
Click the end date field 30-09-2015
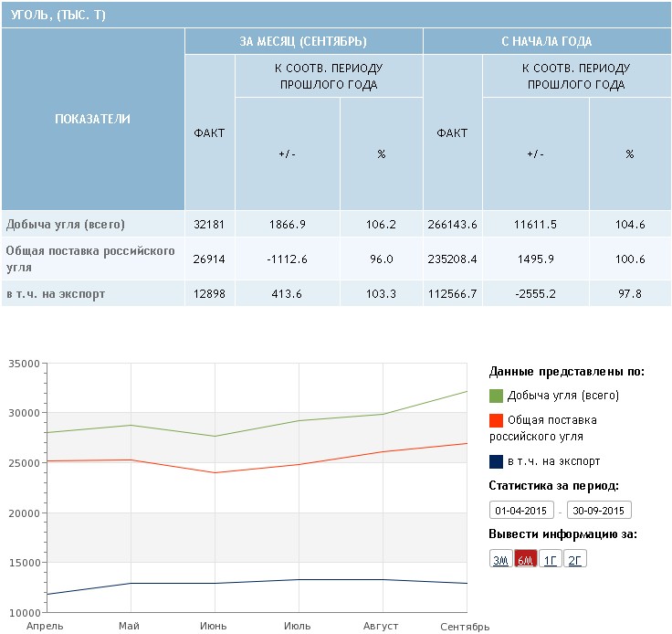coord(599,511)
